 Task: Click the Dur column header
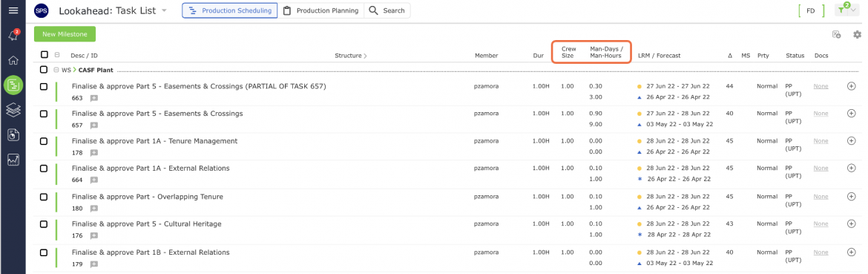tap(538, 56)
